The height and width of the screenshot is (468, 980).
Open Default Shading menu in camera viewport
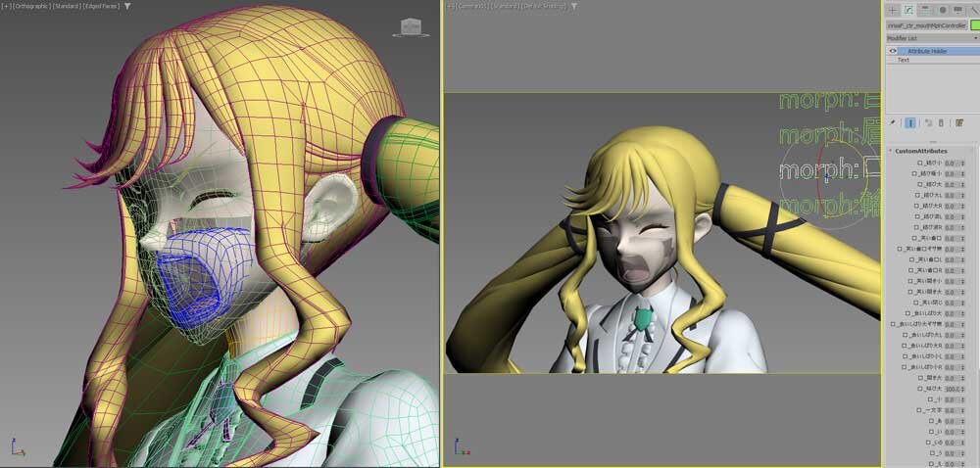click(545, 6)
